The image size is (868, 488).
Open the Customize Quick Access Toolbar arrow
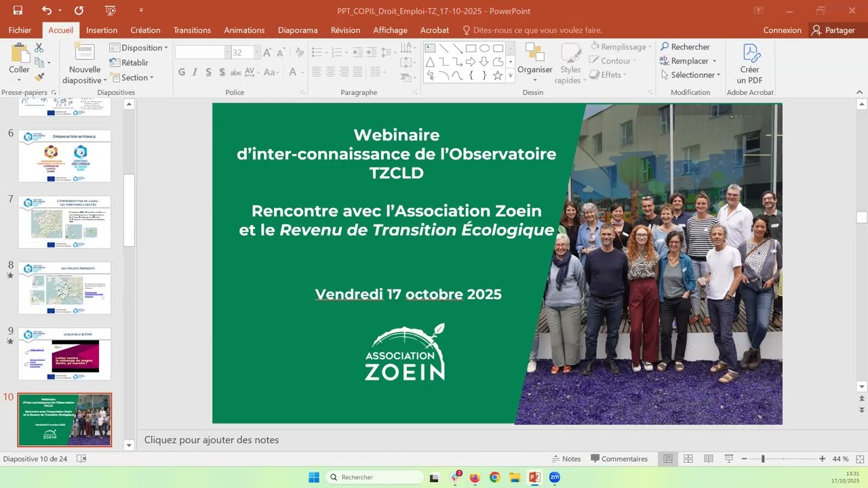click(141, 10)
